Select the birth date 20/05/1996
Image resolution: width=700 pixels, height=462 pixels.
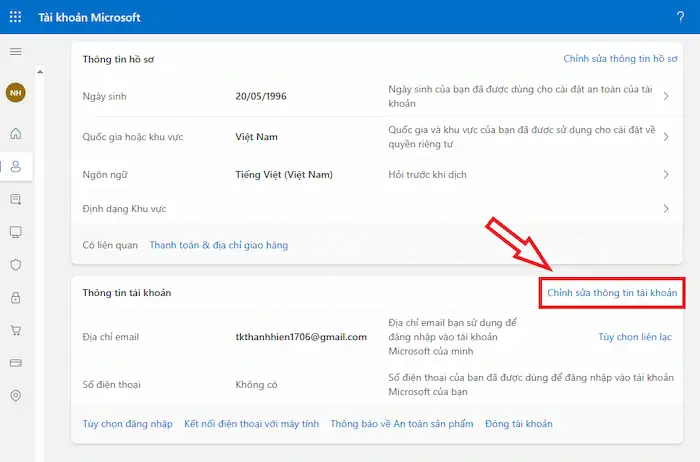(x=261, y=96)
